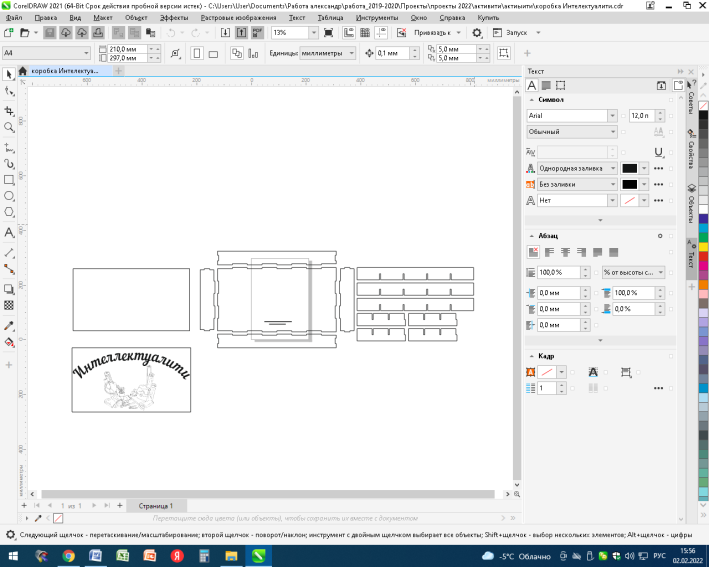The height and width of the screenshot is (567, 709).
Task: Open the Arial font dropdown
Action: (x=613, y=116)
